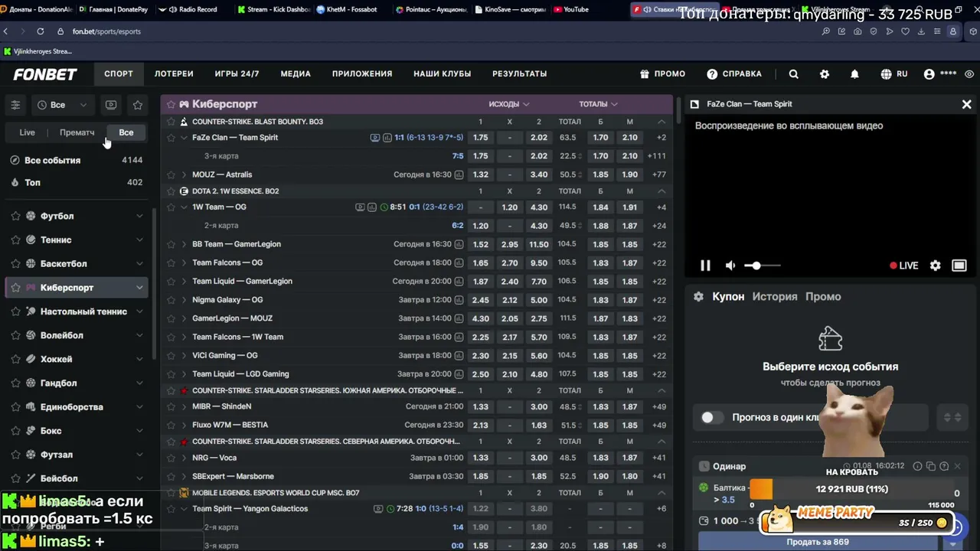Open the Игры 24/7 menu
Screen dimensions: 980x551
(237, 74)
